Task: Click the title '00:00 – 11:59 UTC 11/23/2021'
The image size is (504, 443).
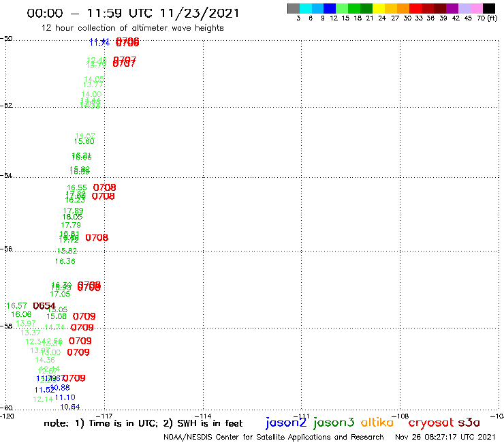Action: click(133, 13)
